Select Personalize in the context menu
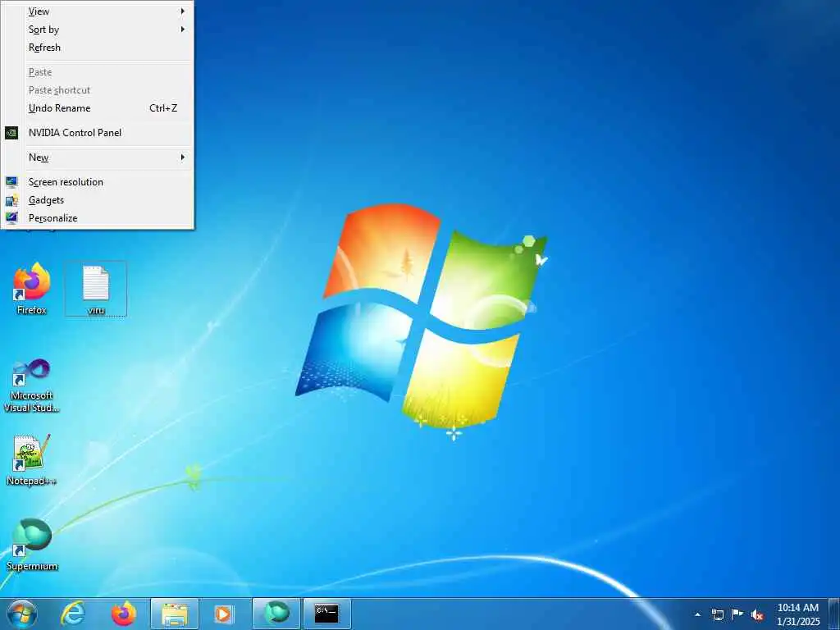 pos(97,218)
